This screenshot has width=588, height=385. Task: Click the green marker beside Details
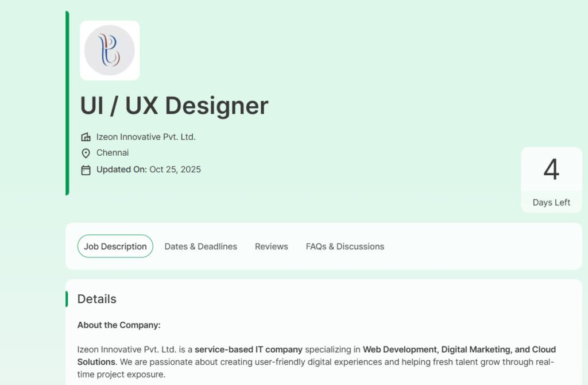click(x=67, y=299)
